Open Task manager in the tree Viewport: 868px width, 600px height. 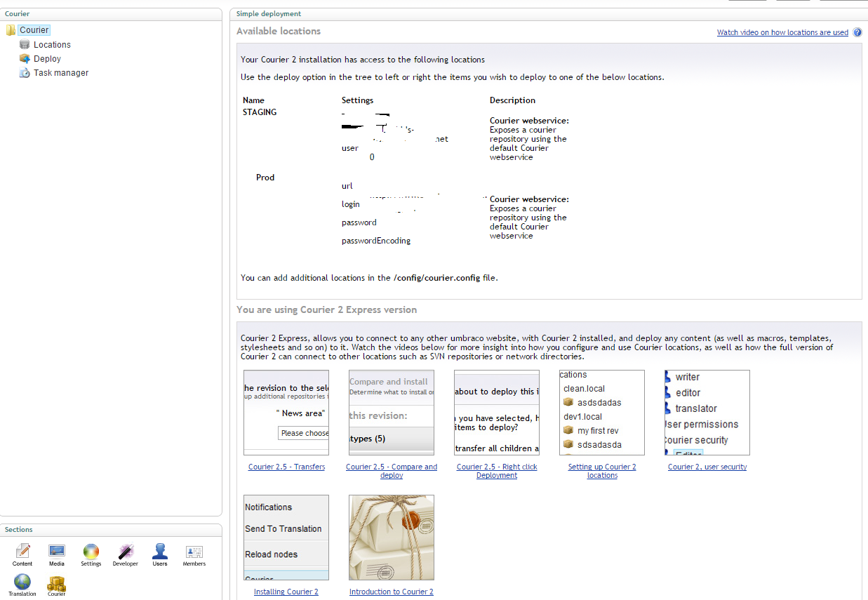tap(61, 73)
